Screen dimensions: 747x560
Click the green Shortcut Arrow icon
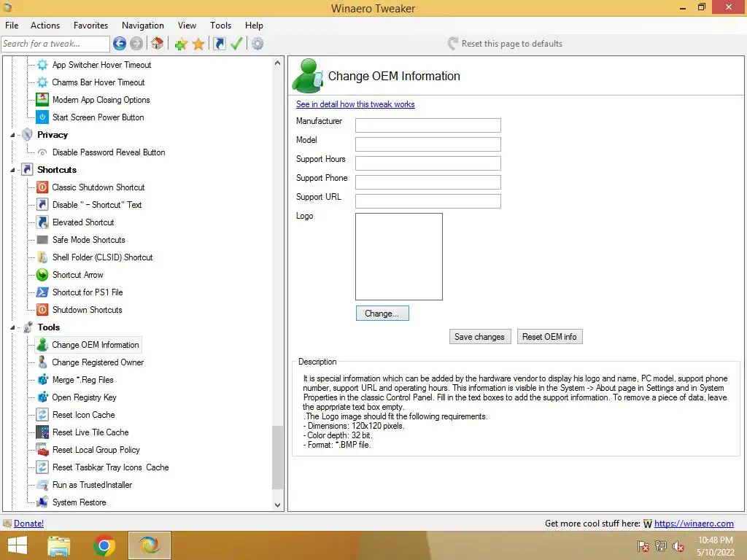click(x=42, y=275)
